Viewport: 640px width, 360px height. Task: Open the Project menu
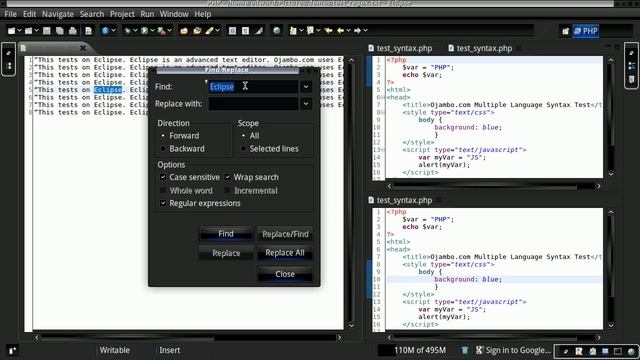[122, 14]
